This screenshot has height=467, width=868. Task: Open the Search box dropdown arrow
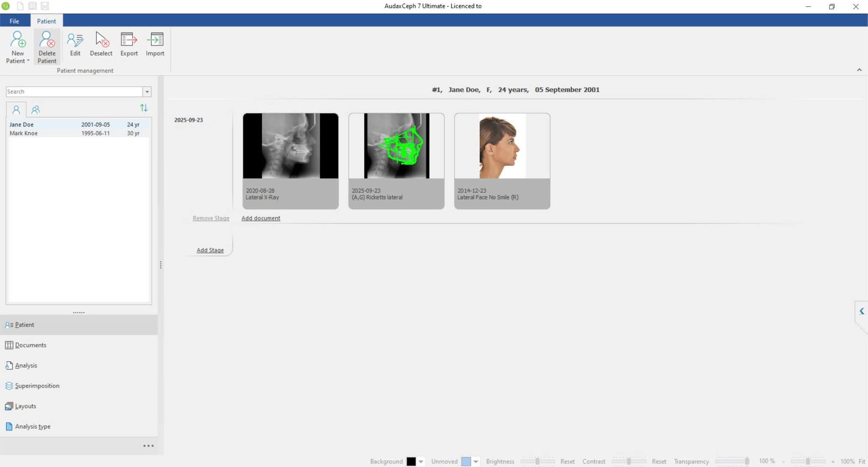(147, 92)
